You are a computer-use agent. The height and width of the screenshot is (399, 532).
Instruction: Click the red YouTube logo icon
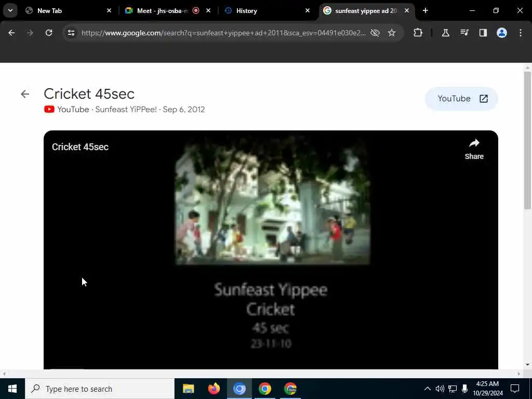click(x=49, y=109)
